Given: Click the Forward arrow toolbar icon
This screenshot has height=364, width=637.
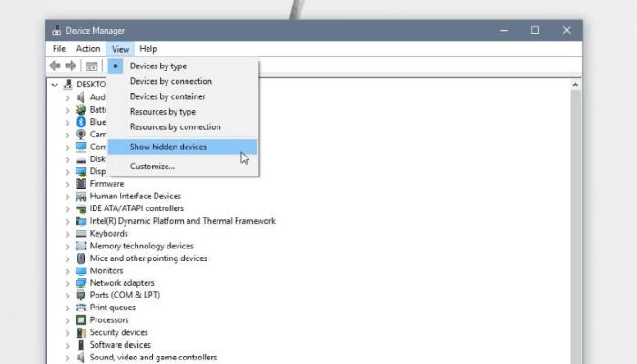Looking at the screenshot, I should tap(69, 66).
